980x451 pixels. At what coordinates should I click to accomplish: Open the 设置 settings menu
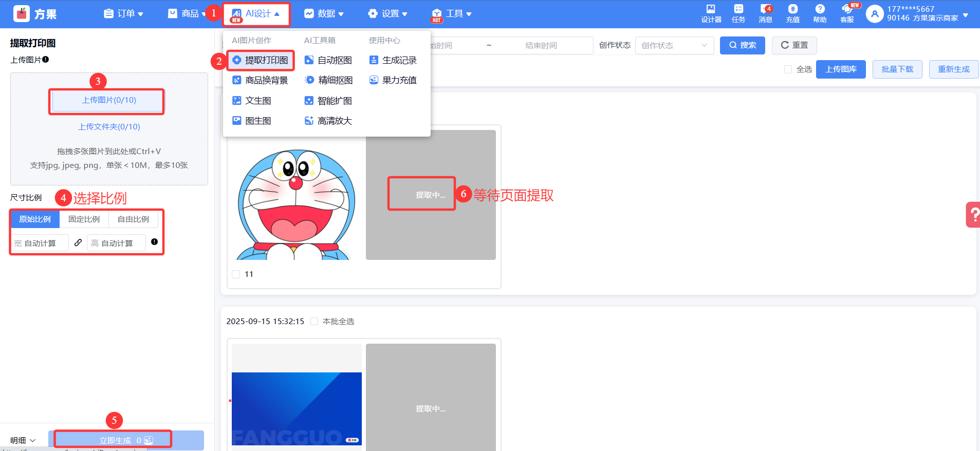click(388, 14)
